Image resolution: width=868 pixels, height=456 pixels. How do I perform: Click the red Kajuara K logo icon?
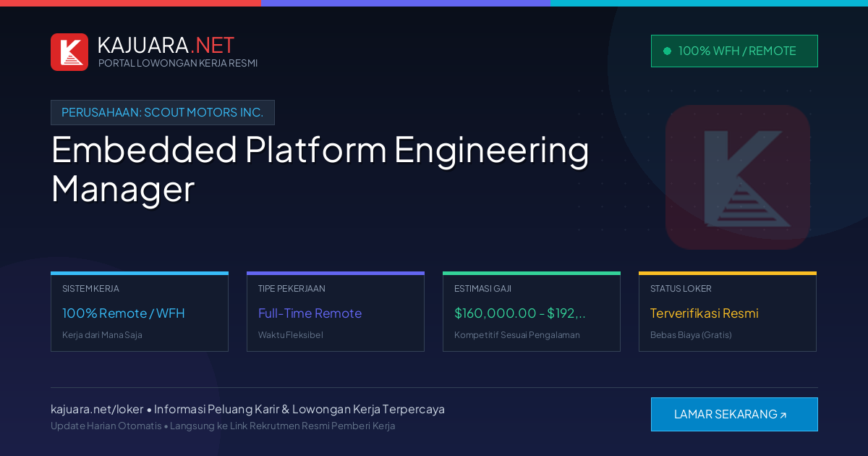[x=69, y=52]
